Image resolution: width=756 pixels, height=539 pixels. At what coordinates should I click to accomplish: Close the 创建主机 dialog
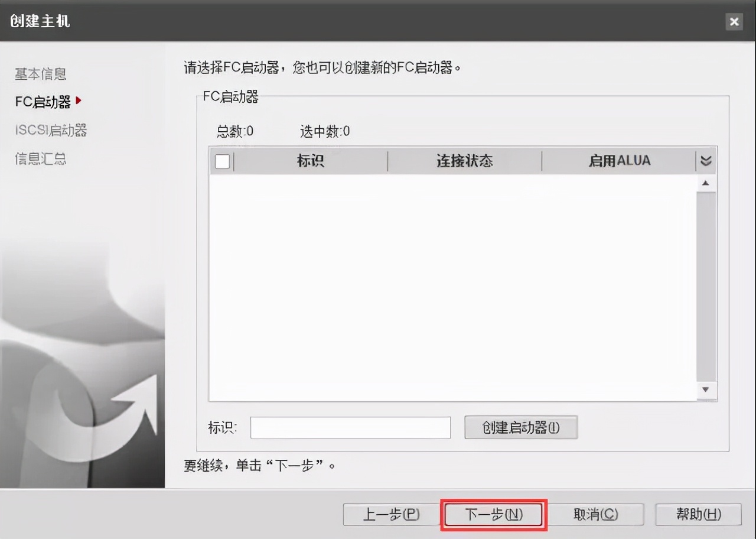pos(734,22)
